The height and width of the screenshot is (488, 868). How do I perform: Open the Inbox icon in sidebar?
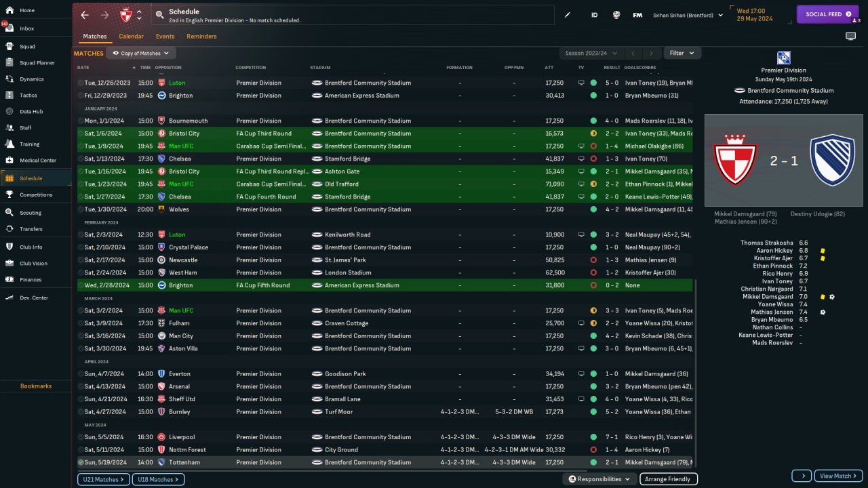pyautogui.click(x=9, y=28)
